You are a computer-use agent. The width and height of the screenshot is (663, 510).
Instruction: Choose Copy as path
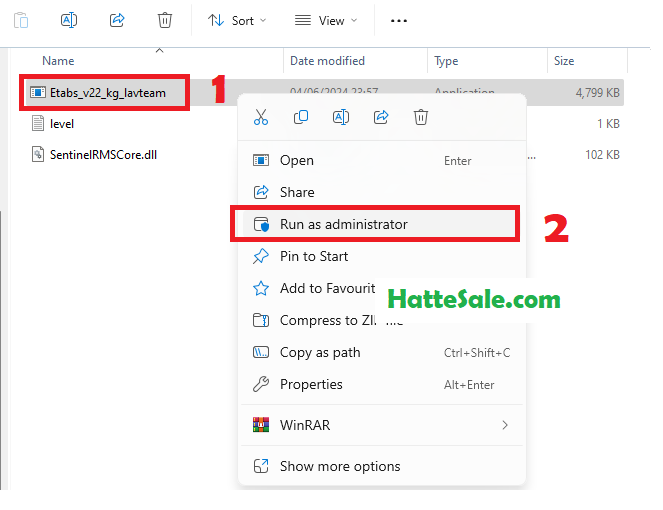[x=382, y=352]
